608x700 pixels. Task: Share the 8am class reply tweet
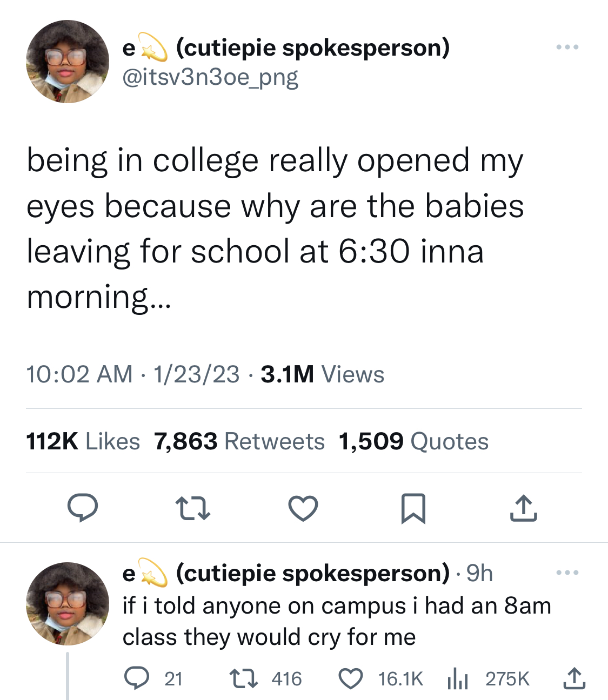pyautogui.click(x=574, y=678)
